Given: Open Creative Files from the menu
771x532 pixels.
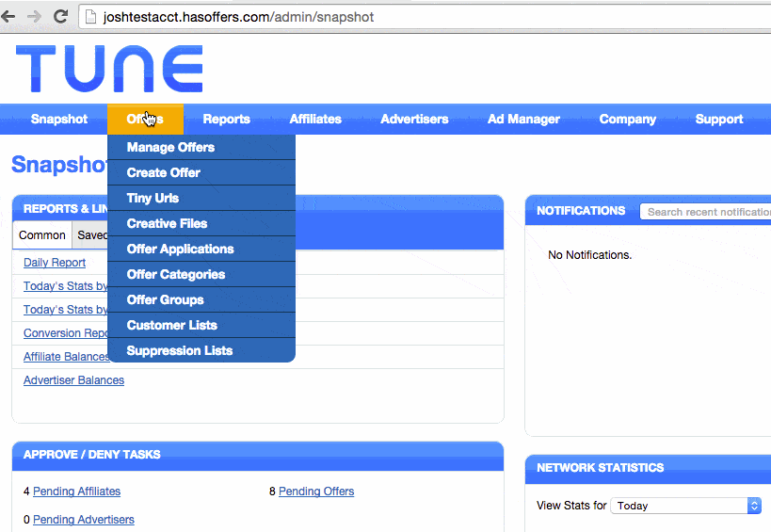Looking at the screenshot, I should click(201, 223).
